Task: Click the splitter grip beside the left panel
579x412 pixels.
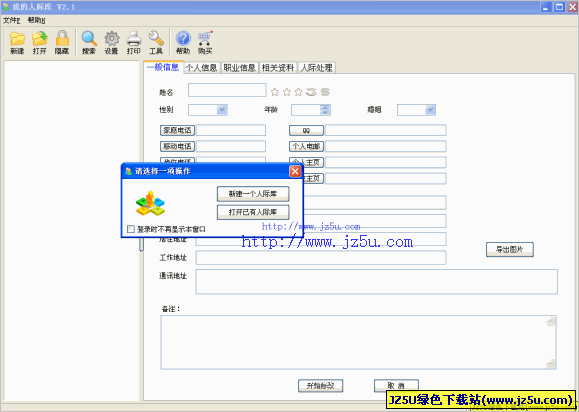Action: (141, 244)
